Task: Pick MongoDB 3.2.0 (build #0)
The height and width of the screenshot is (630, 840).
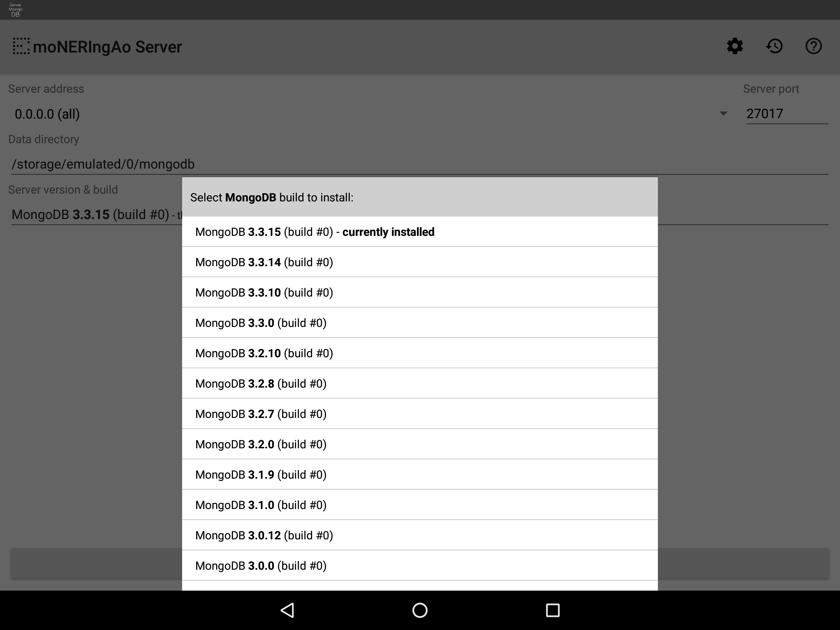Action: coord(420,444)
